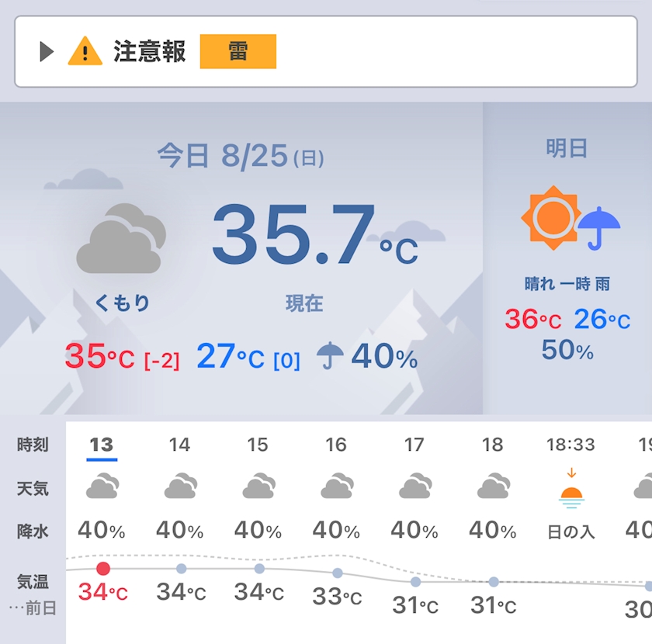Viewport: 652px width, 644px height.
Task: Click the sunset icon at 18:33
Action: coord(571,490)
